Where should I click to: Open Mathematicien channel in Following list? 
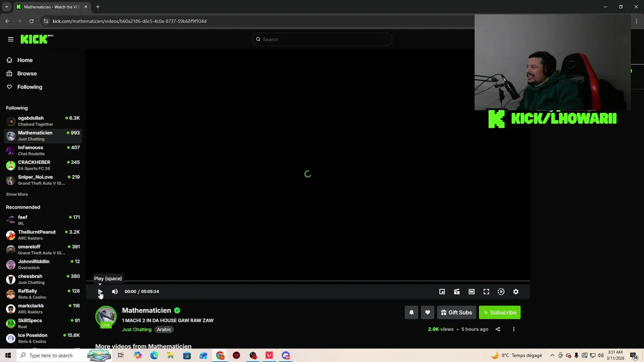pos(43,136)
